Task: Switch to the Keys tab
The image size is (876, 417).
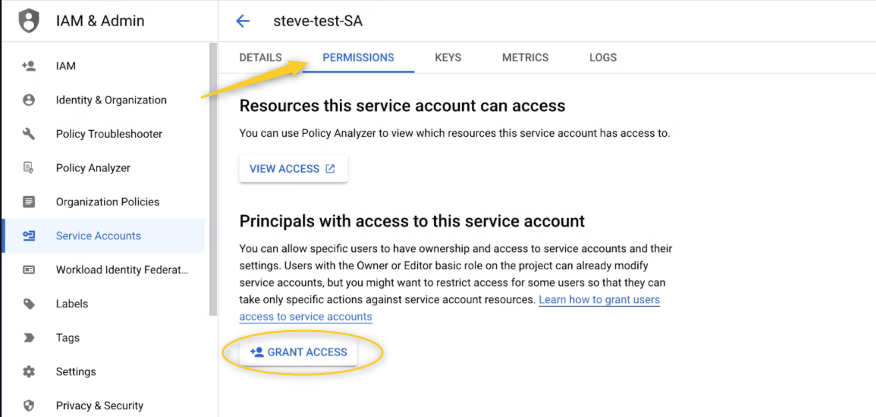Action: [448, 58]
